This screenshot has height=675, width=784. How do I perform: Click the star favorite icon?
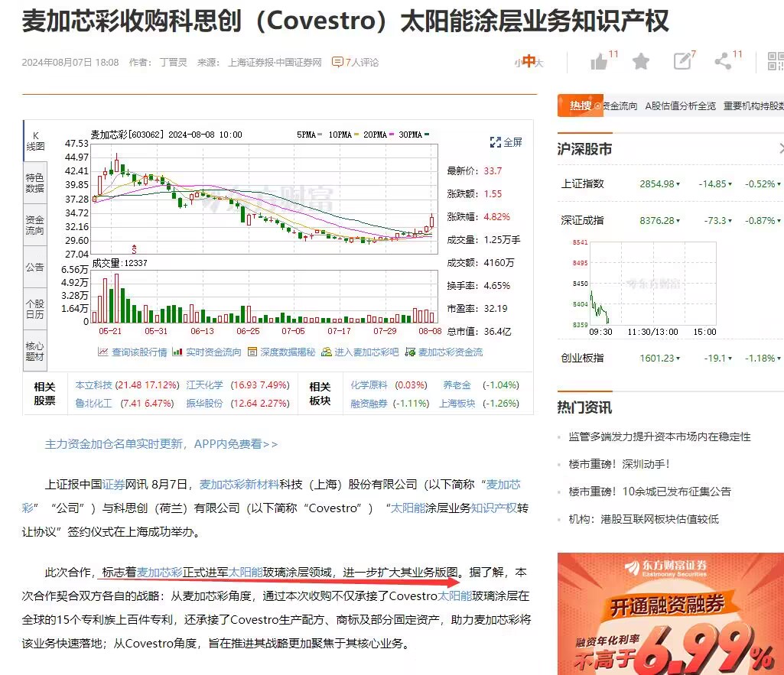coord(640,61)
